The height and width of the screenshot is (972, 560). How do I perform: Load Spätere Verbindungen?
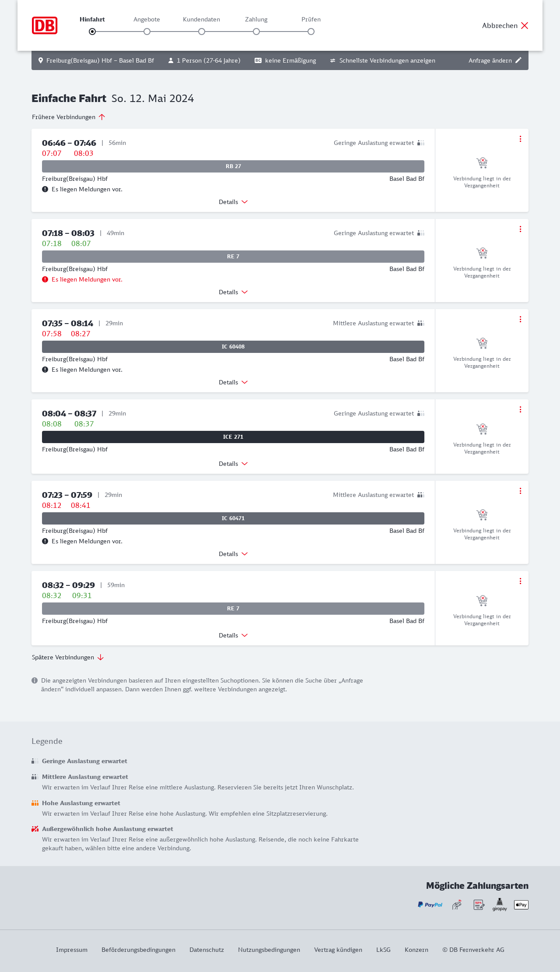pos(67,657)
